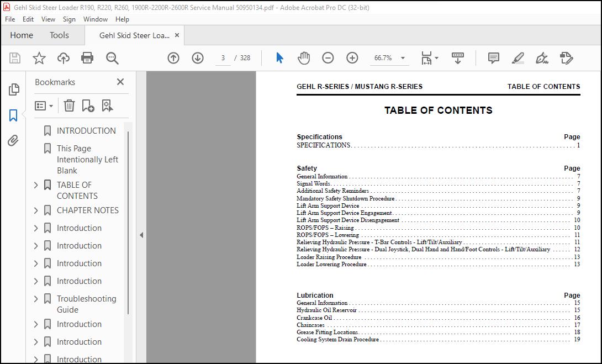Select This Page Intentionally Left Blank bookmark
This screenshot has height=364, width=602.
pos(87,159)
